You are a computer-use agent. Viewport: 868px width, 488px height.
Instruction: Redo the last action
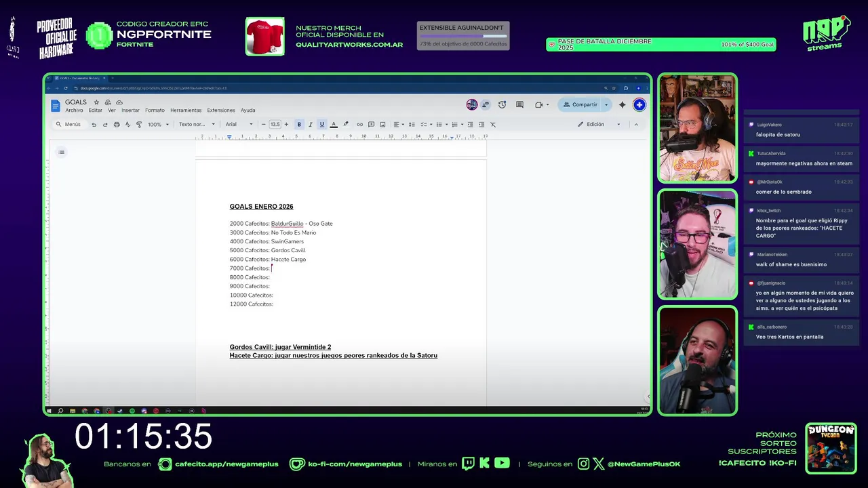click(x=105, y=125)
